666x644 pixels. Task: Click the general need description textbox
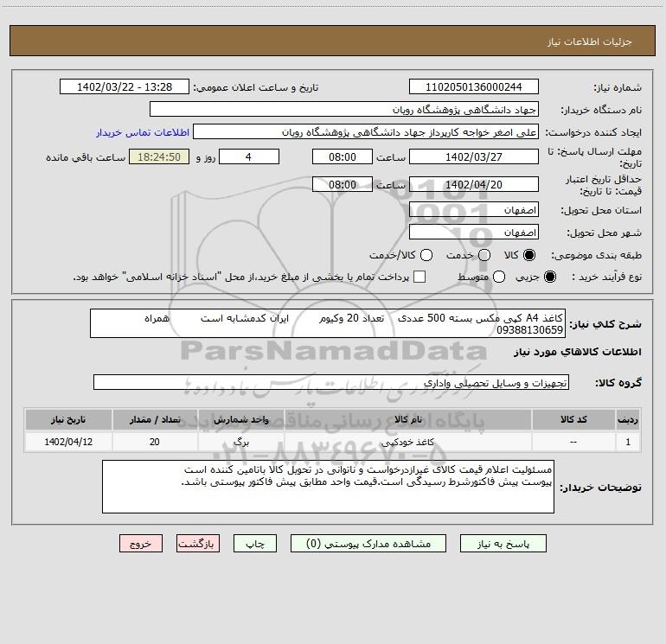(x=328, y=323)
